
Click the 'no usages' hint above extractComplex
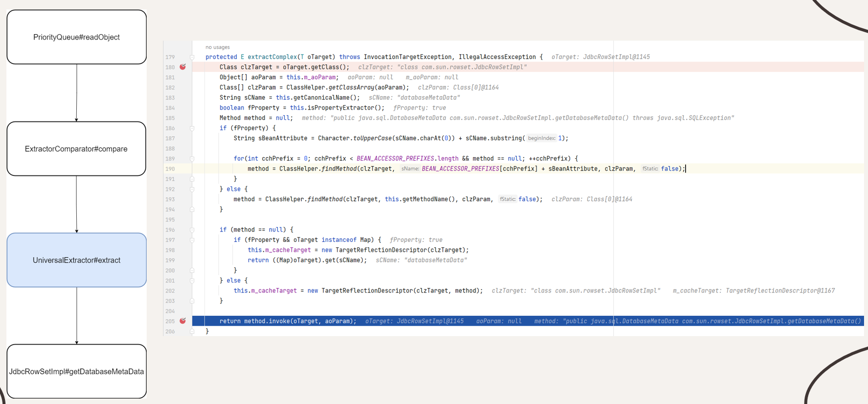217,47
